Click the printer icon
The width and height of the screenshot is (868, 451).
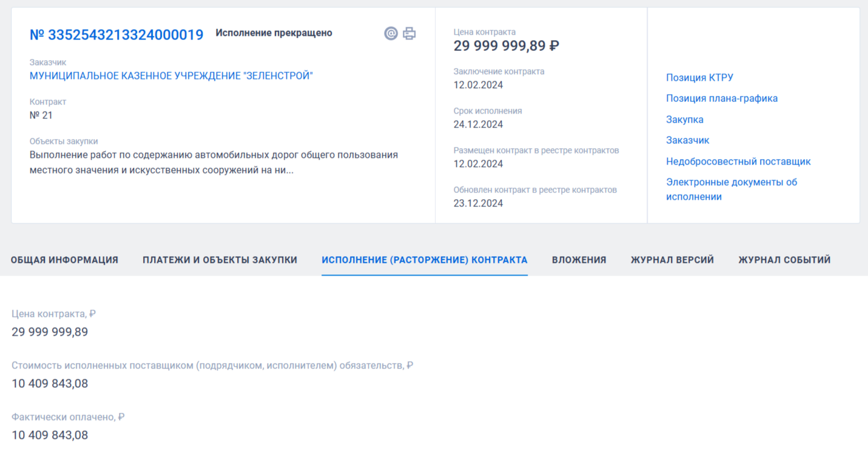(x=409, y=33)
